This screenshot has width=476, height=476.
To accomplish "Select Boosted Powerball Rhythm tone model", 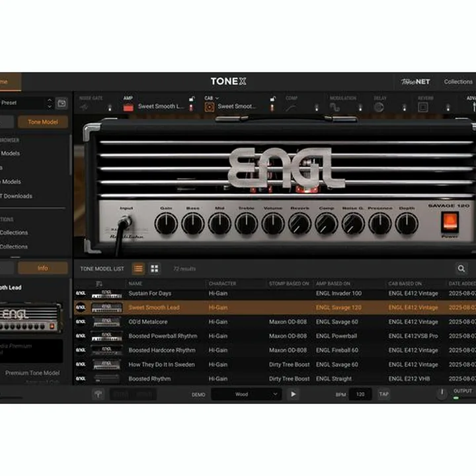I will [x=275, y=336].
